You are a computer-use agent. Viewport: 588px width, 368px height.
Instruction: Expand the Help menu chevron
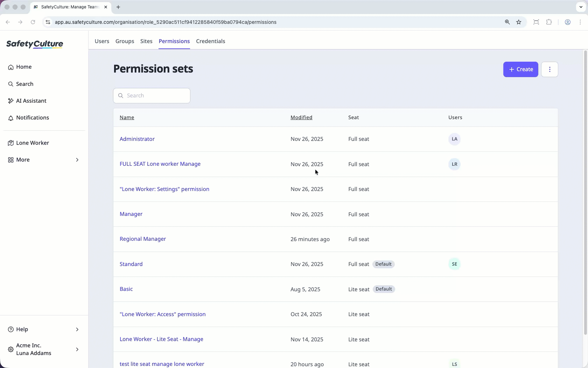click(x=77, y=329)
